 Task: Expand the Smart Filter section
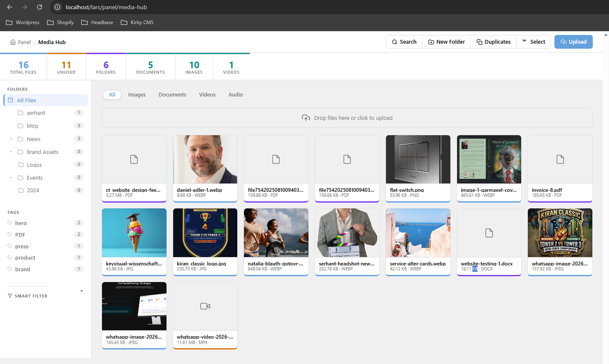pos(82,291)
